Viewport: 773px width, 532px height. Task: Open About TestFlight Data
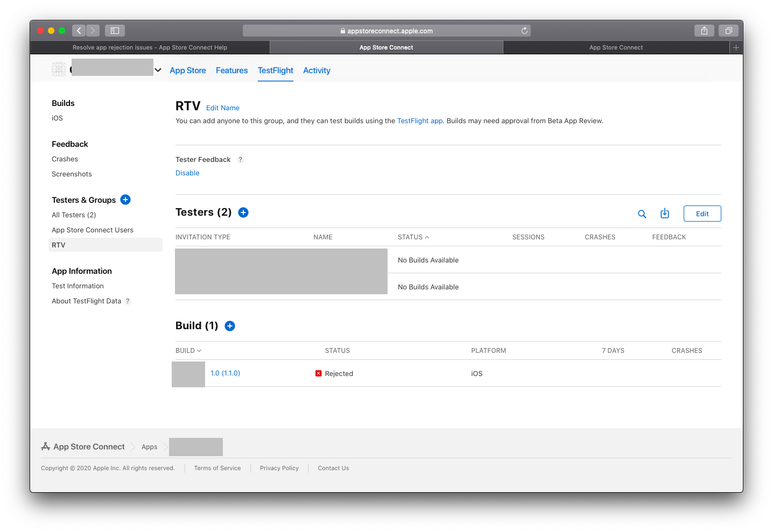pos(86,301)
